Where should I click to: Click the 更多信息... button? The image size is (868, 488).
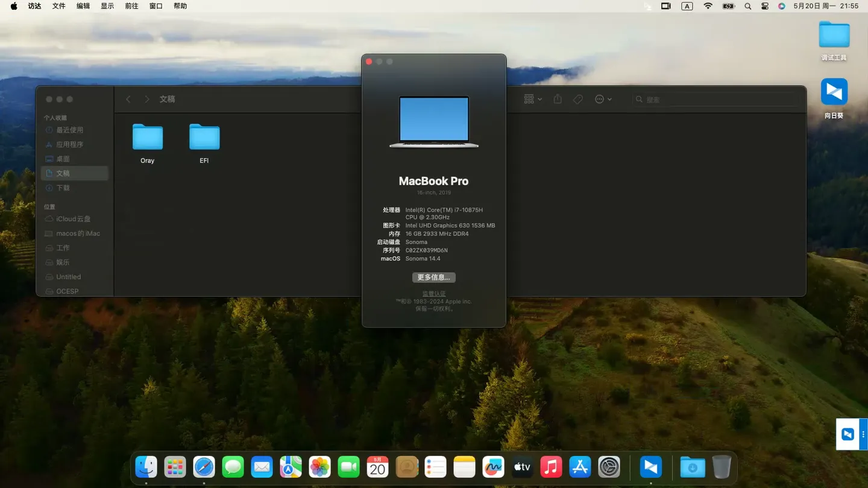click(x=433, y=277)
